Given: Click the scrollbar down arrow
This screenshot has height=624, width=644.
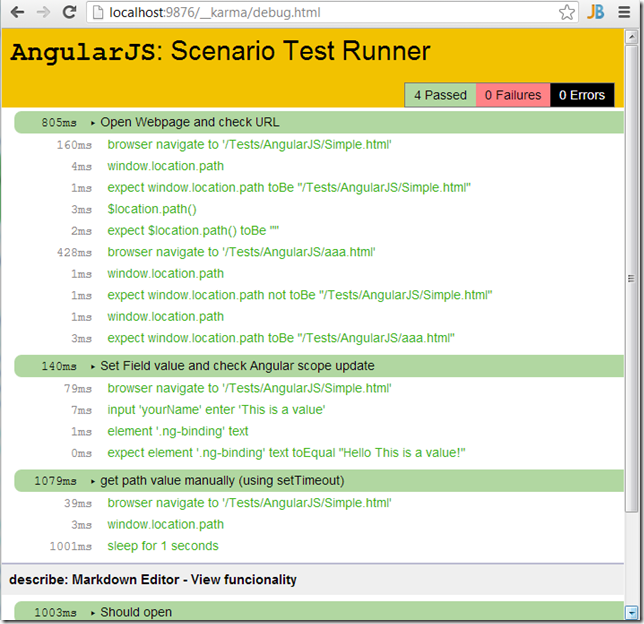Looking at the screenshot, I should click(x=631, y=612).
